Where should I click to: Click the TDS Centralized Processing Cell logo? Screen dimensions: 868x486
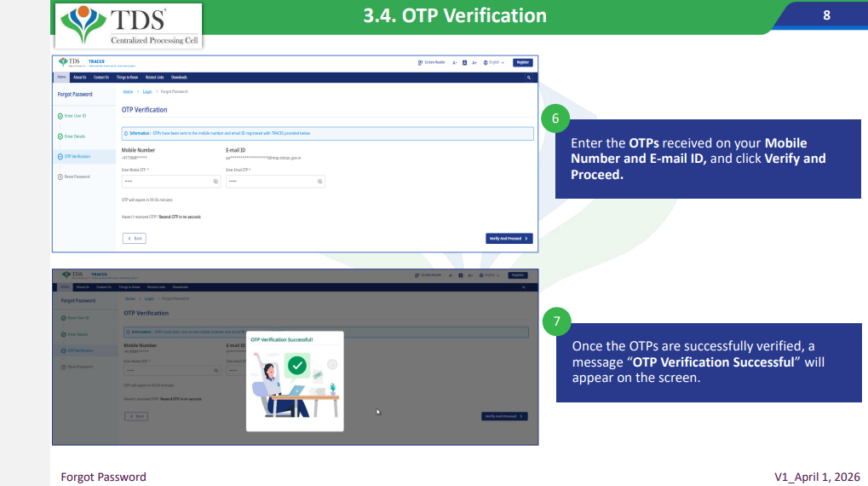(x=128, y=26)
